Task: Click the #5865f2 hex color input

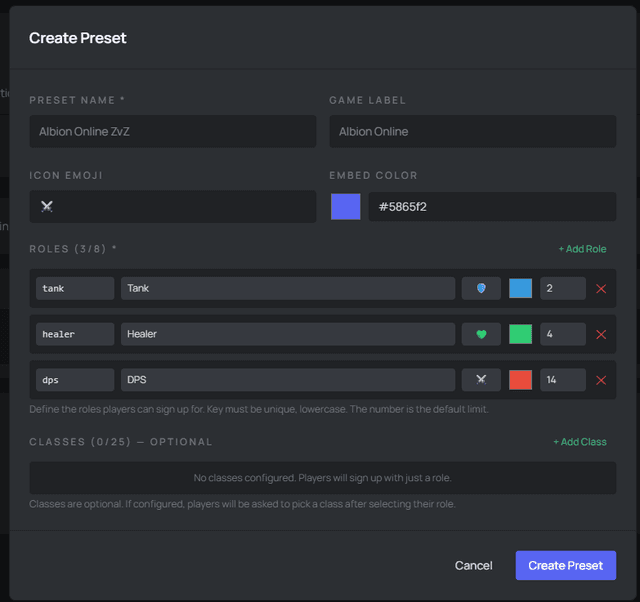Action: [x=492, y=207]
